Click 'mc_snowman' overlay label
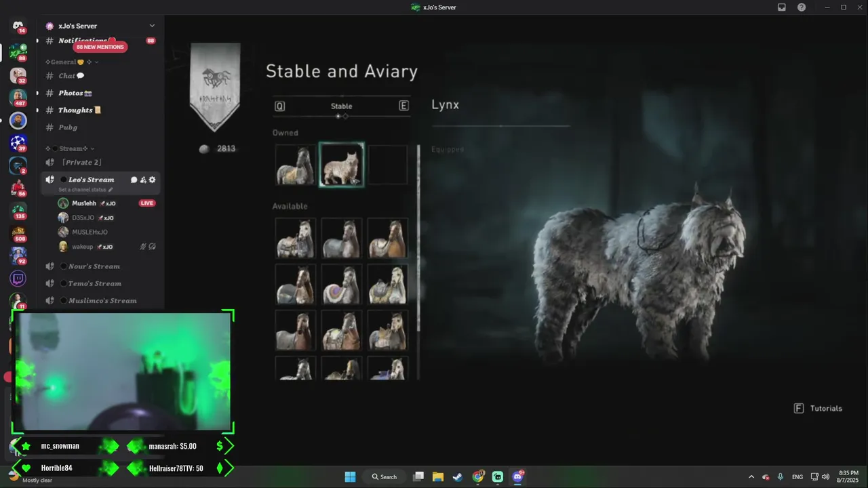 tap(60, 446)
